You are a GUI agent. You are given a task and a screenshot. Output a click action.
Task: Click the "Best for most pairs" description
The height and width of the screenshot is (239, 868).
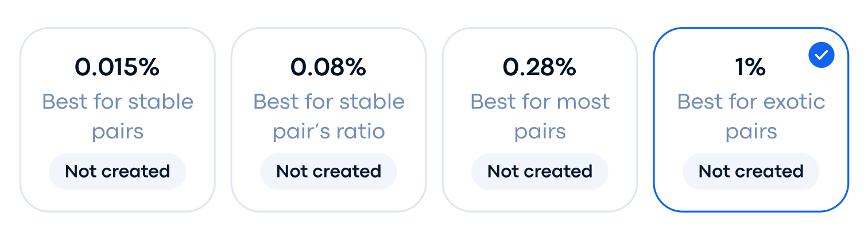click(x=540, y=117)
